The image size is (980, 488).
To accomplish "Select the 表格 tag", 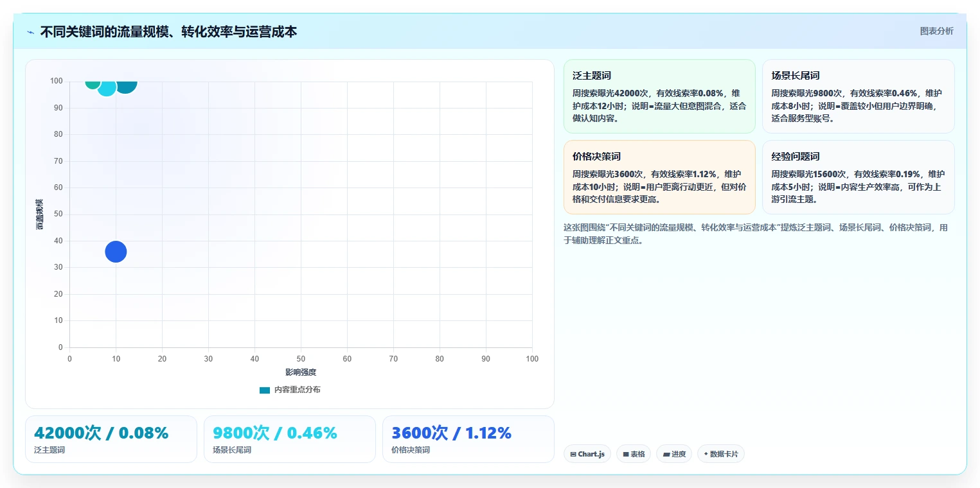I will point(634,454).
